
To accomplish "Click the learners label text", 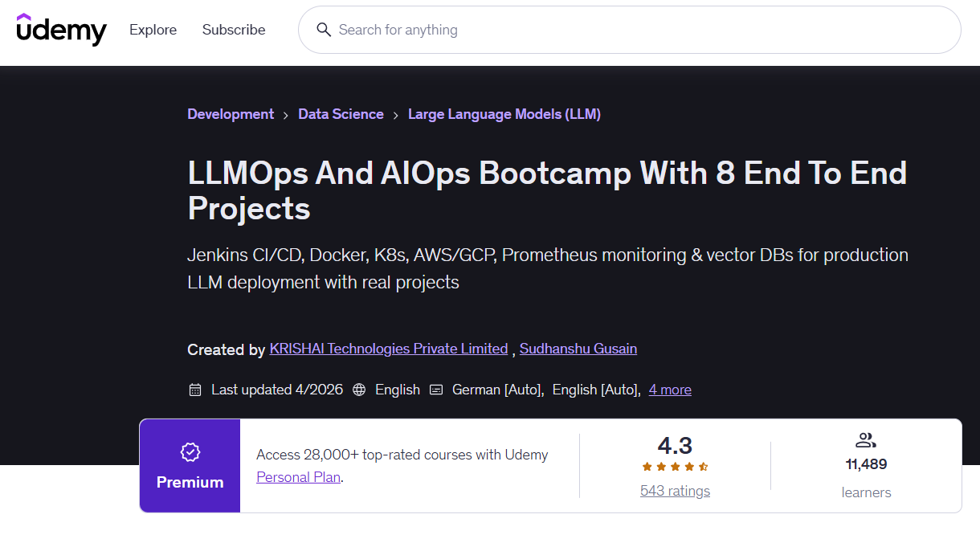I will pos(866,492).
